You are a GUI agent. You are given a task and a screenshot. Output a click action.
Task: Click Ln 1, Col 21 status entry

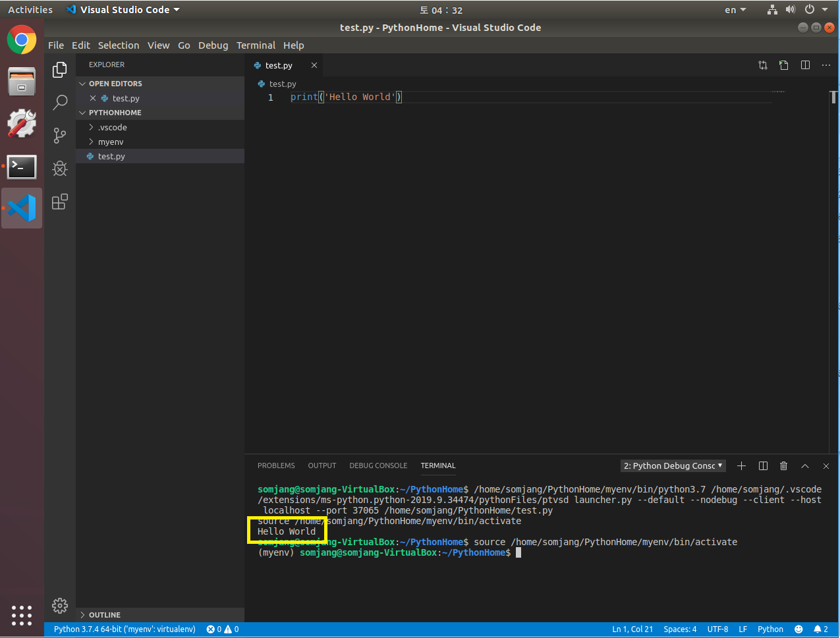point(632,629)
